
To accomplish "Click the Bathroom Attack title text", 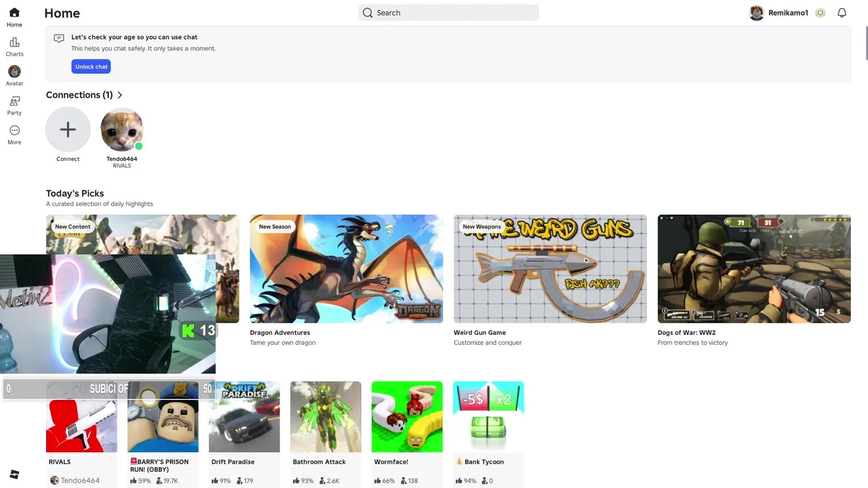I will [319, 462].
